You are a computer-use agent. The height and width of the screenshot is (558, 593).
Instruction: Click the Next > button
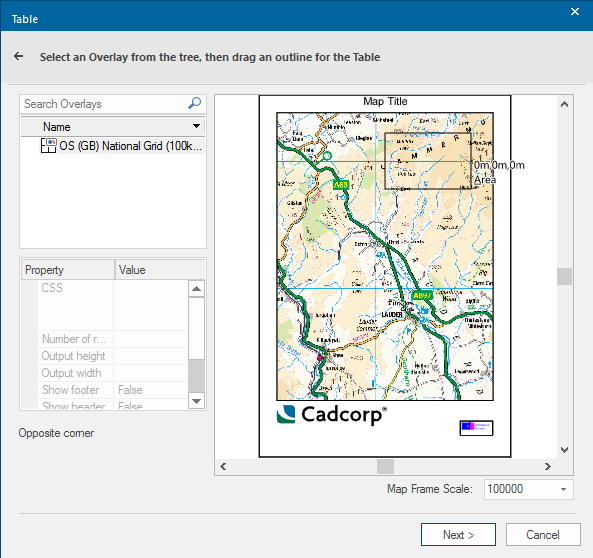[x=458, y=535]
